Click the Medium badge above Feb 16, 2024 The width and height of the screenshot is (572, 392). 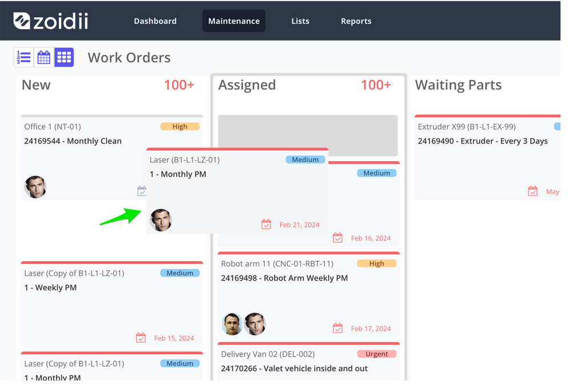pos(377,173)
